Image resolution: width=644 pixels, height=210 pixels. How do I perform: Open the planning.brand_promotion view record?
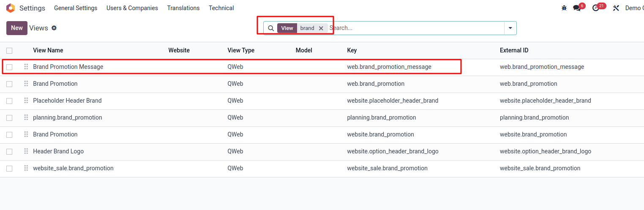[x=68, y=117]
